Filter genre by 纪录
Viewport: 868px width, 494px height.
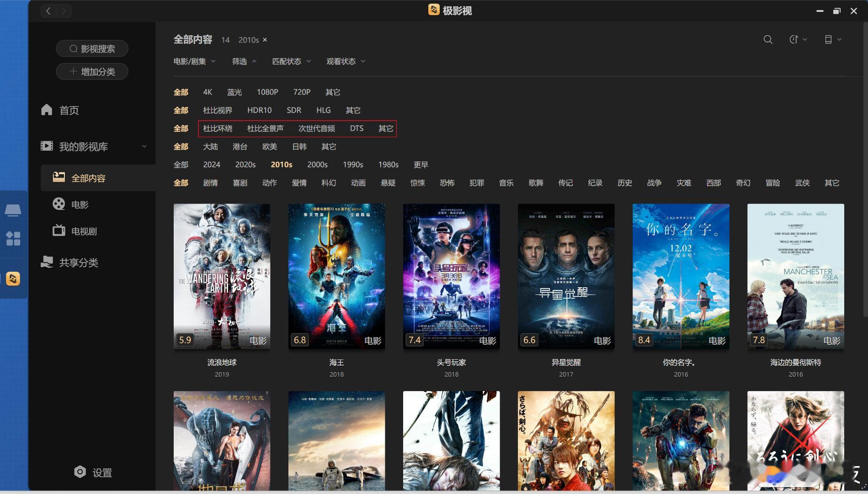595,183
